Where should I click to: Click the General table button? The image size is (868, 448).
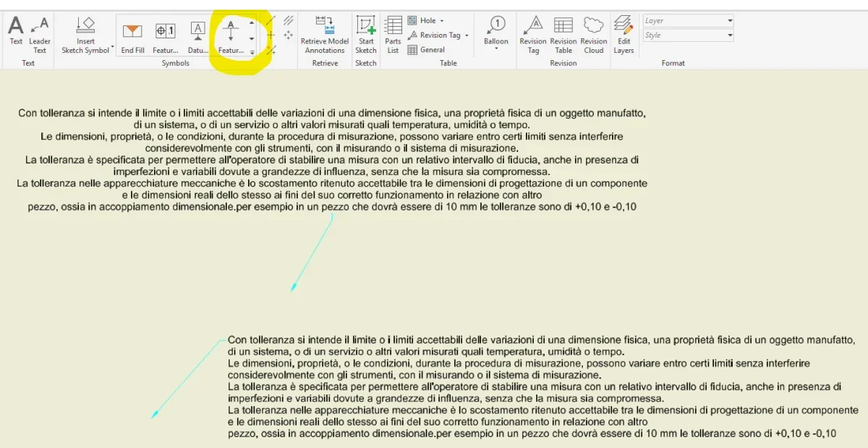tap(426, 50)
